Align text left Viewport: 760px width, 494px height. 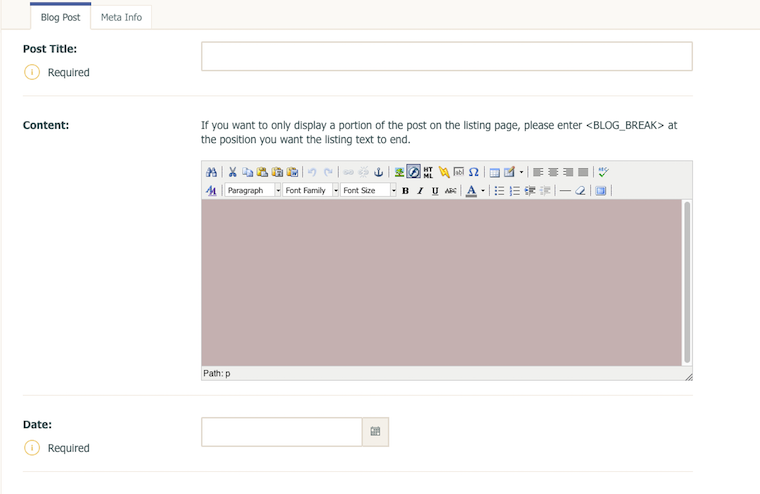(538, 172)
